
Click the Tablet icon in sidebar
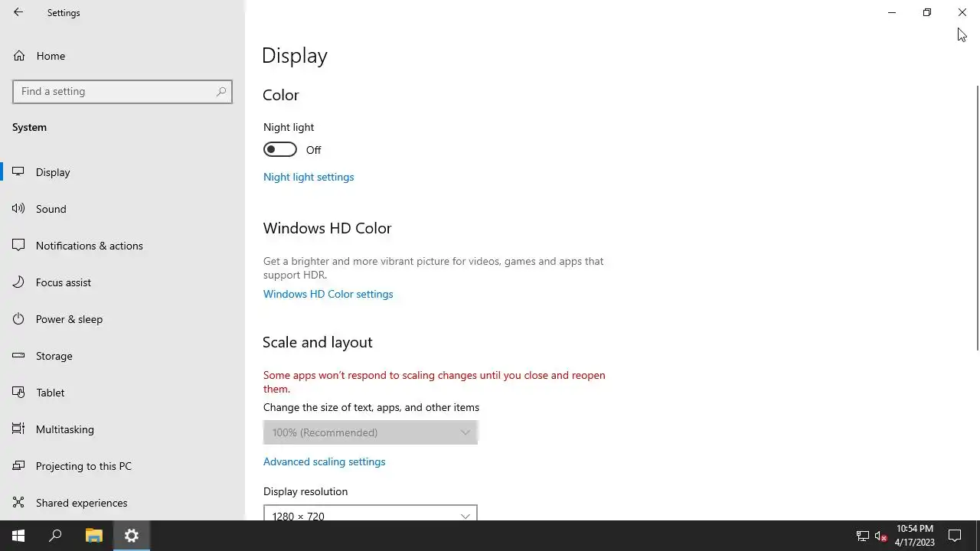[x=19, y=393]
